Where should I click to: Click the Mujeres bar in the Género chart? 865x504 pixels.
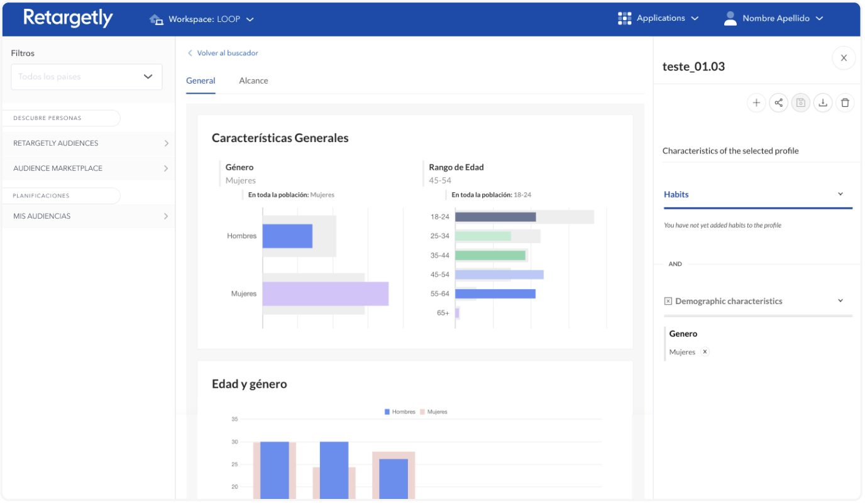pyautogui.click(x=326, y=293)
